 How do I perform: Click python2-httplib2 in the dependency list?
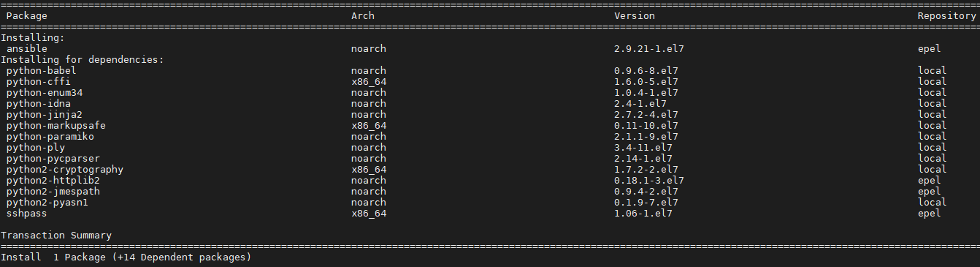click(x=53, y=181)
